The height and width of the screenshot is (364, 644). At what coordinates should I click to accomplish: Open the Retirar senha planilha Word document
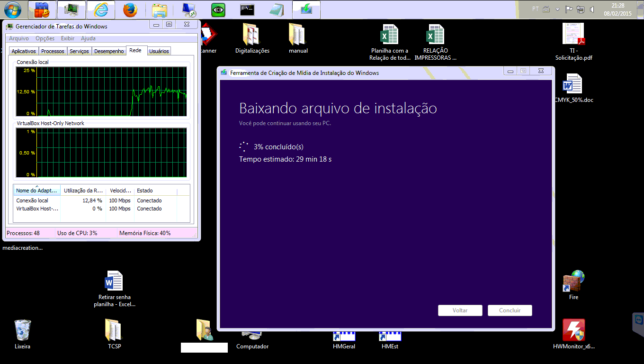115,289
